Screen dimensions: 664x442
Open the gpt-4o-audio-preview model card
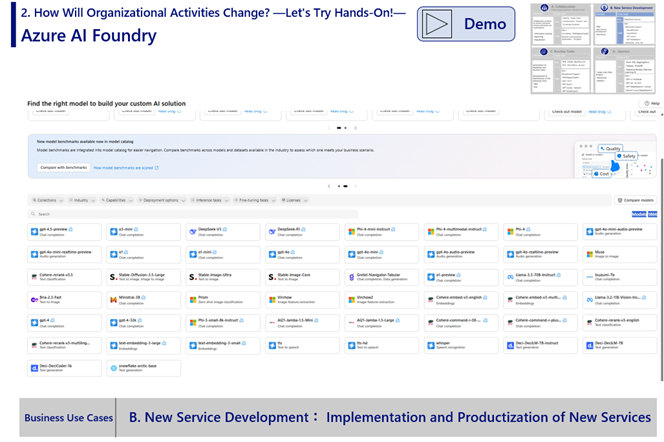(x=461, y=254)
